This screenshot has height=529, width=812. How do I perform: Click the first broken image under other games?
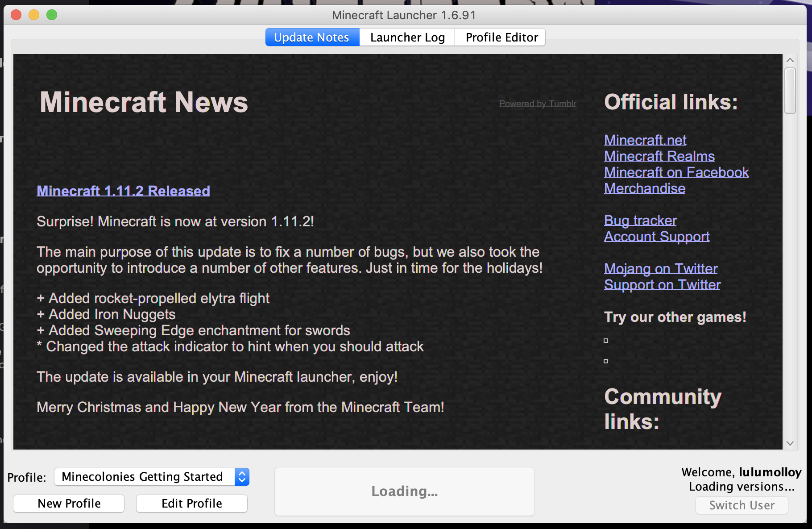point(606,341)
